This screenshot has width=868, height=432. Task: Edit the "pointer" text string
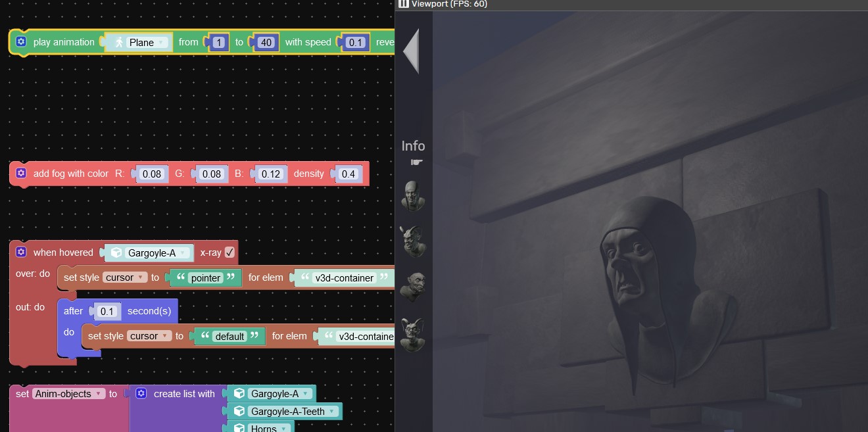[x=206, y=278]
